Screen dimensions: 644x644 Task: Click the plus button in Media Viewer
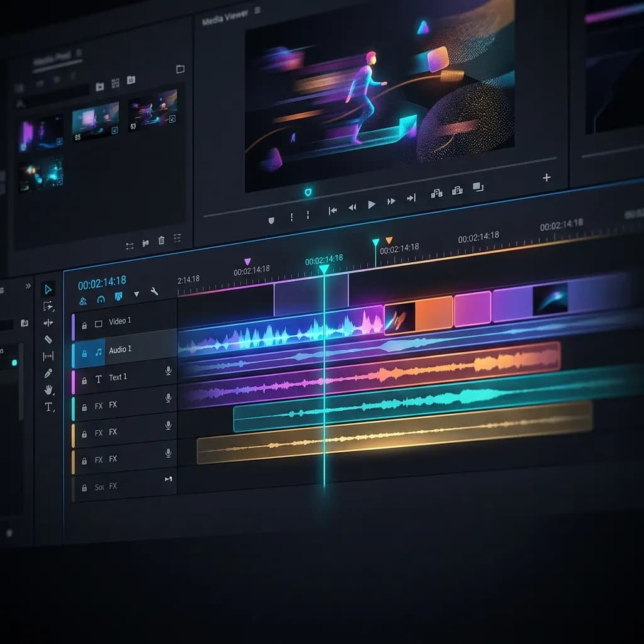tap(547, 177)
